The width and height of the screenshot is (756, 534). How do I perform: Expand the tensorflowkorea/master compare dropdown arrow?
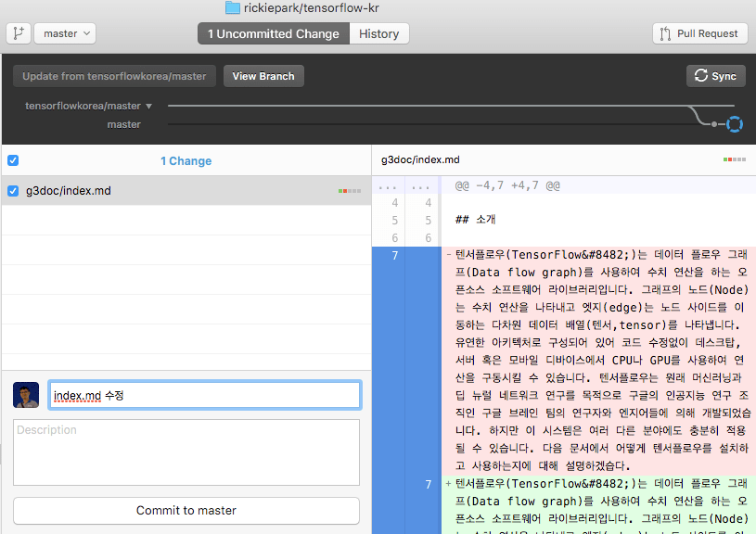[149, 106]
